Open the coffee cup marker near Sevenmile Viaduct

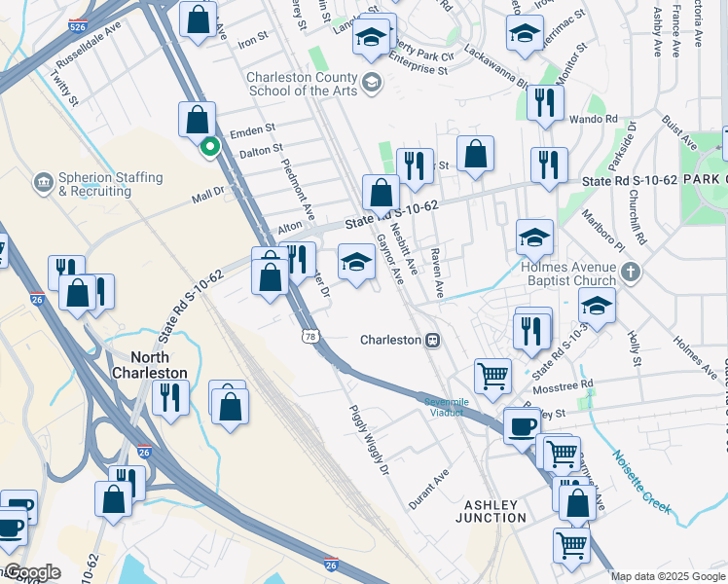click(522, 425)
